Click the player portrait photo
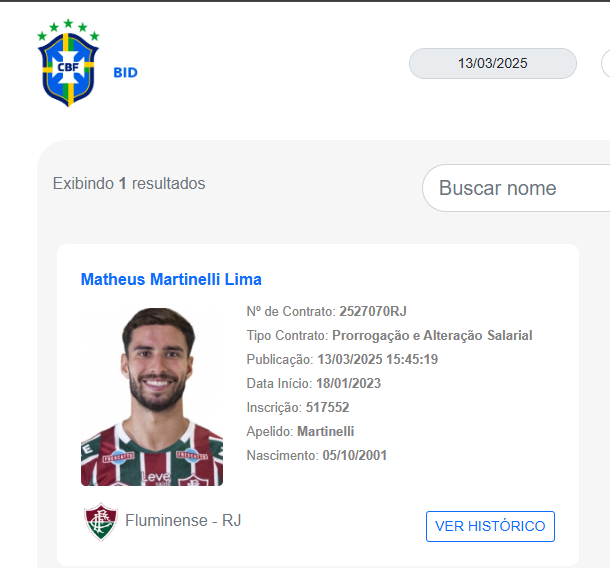Screen dimensions: 610x568 pos(152,396)
